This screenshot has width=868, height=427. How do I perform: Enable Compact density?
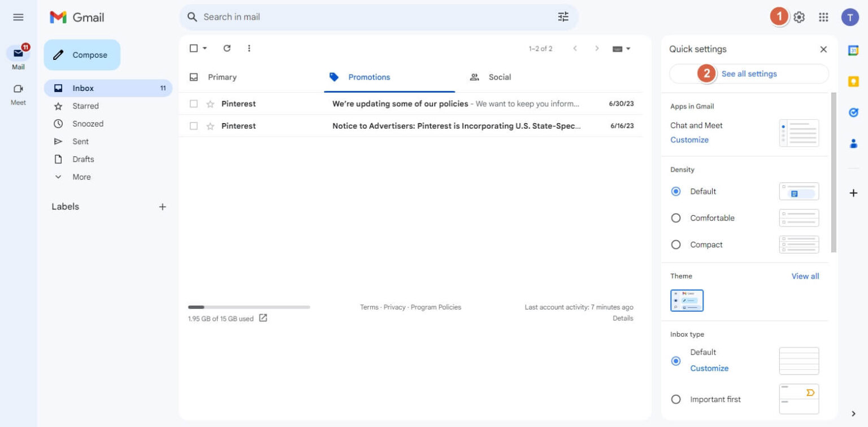tap(676, 245)
